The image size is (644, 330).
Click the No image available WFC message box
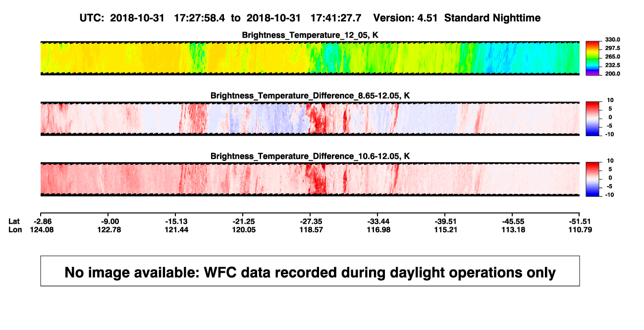pos(310,271)
